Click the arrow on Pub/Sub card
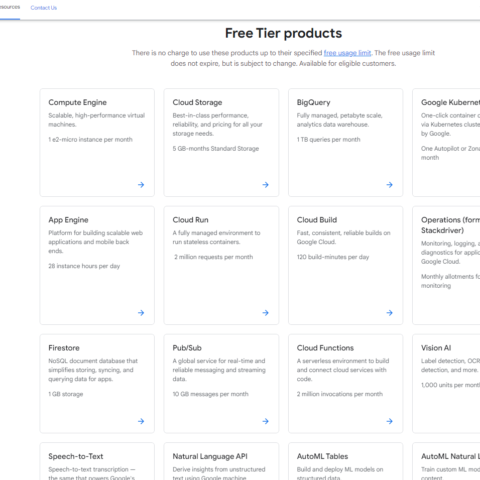Screen dimensions: 480x480 pyautogui.click(x=265, y=421)
